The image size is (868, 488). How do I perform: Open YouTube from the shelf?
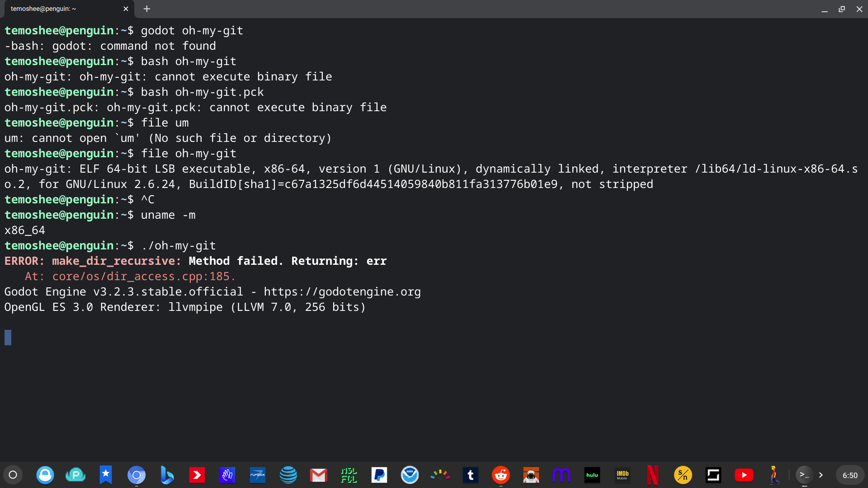tap(744, 475)
